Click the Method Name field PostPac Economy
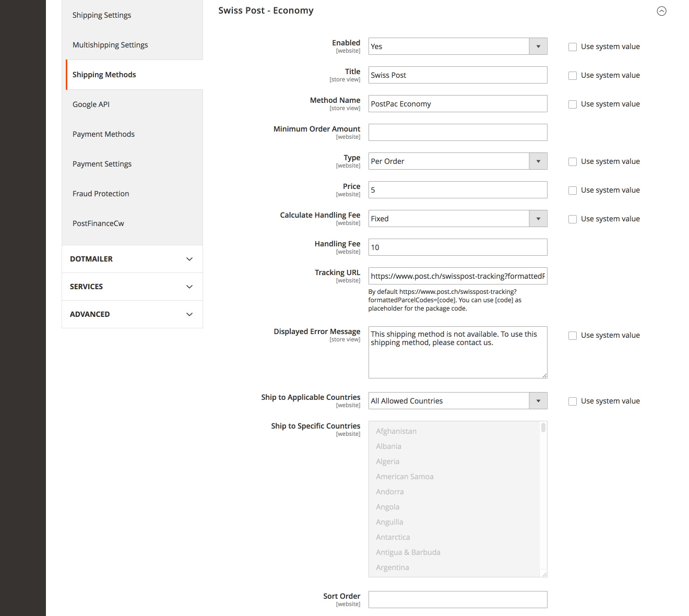 tap(458, 104)
